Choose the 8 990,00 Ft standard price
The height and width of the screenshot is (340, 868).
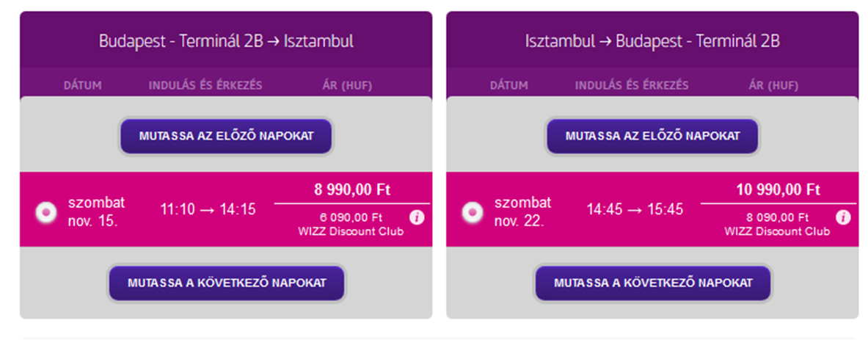(352, 190)
